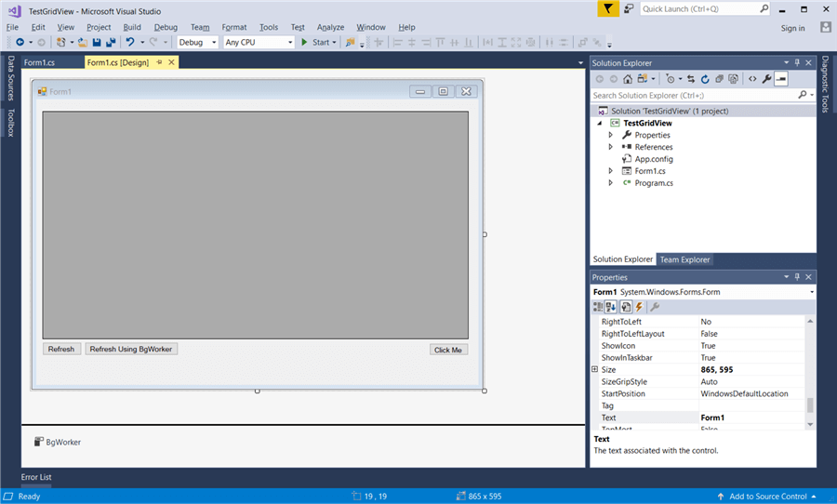Open the document tabs overflow dropdown
837x504 pixels.
click(580, 63)
